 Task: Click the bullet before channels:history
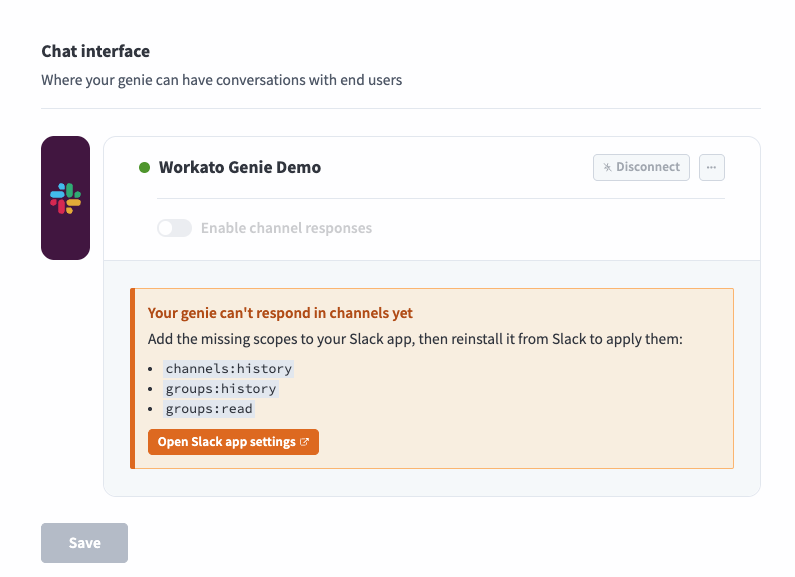pos(151,369)
